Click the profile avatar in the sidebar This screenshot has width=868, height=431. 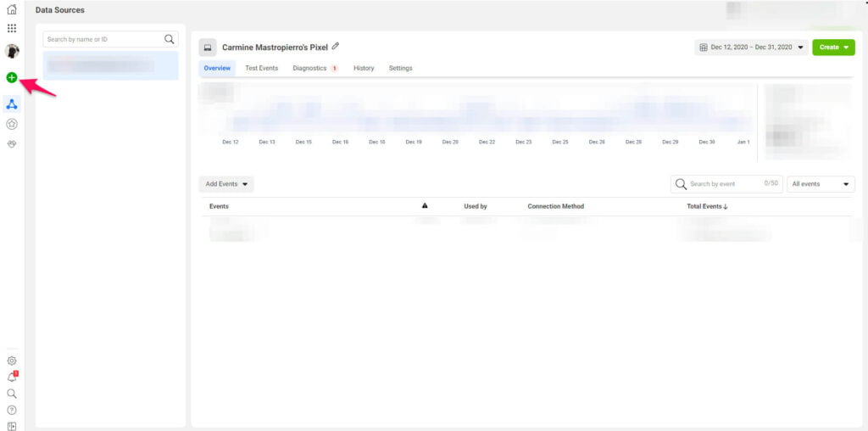(12, 51)
